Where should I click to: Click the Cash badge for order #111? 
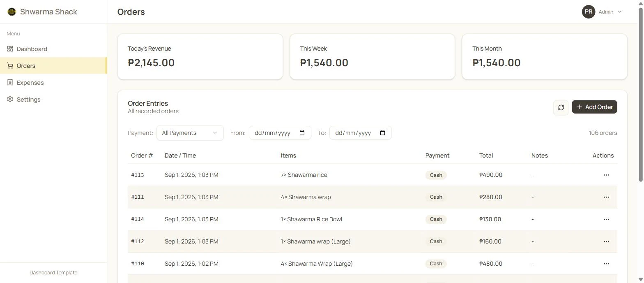tap(436, 197)
